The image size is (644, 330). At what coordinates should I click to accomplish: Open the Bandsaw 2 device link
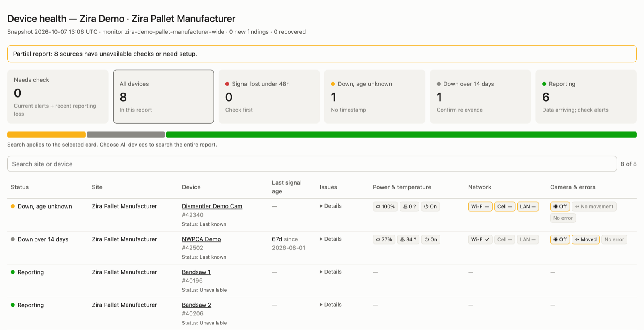point(196,305)
